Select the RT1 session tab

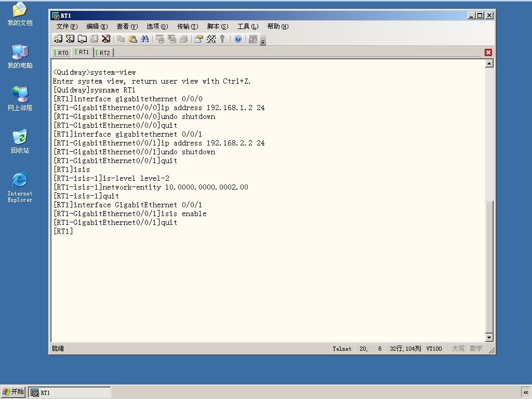[83, 52]
